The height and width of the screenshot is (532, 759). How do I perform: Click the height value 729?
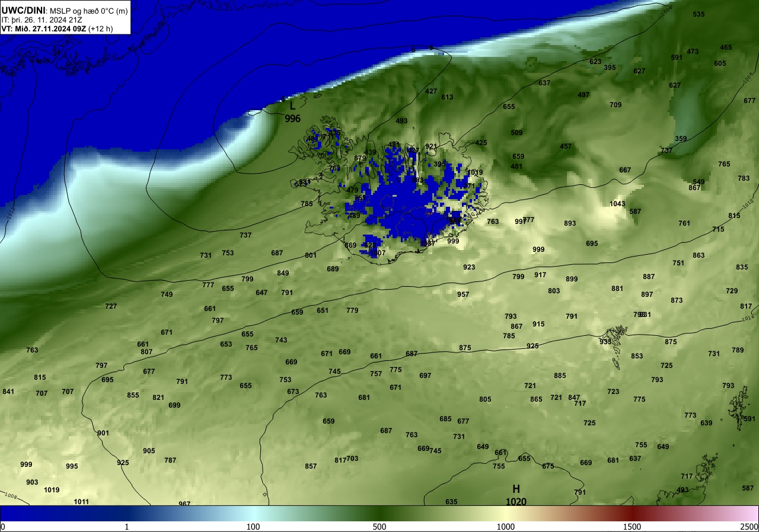[732, 291]
